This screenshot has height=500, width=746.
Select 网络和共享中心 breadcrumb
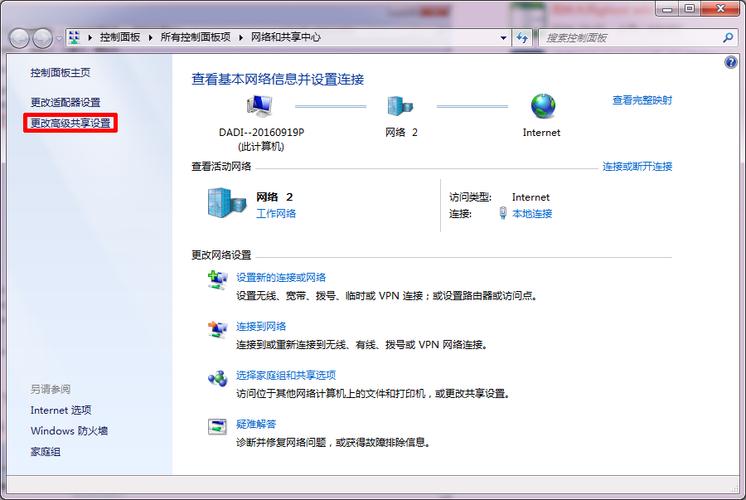click(286, 37)
